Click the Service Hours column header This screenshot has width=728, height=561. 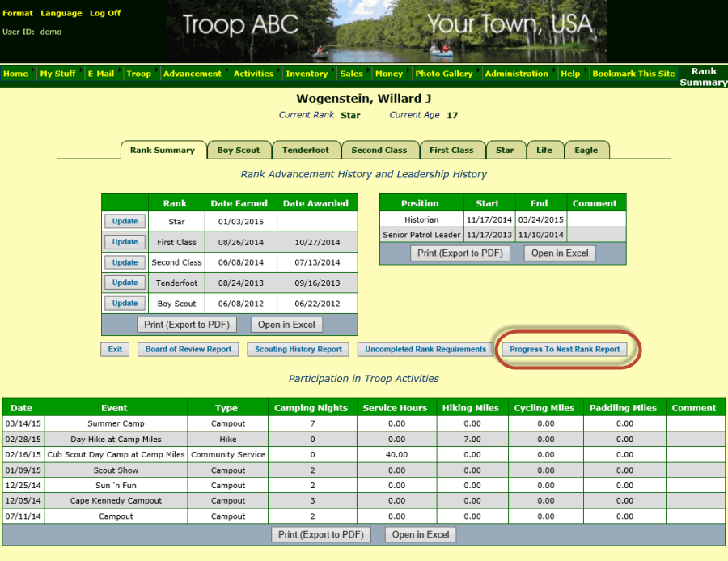point(395,408)
